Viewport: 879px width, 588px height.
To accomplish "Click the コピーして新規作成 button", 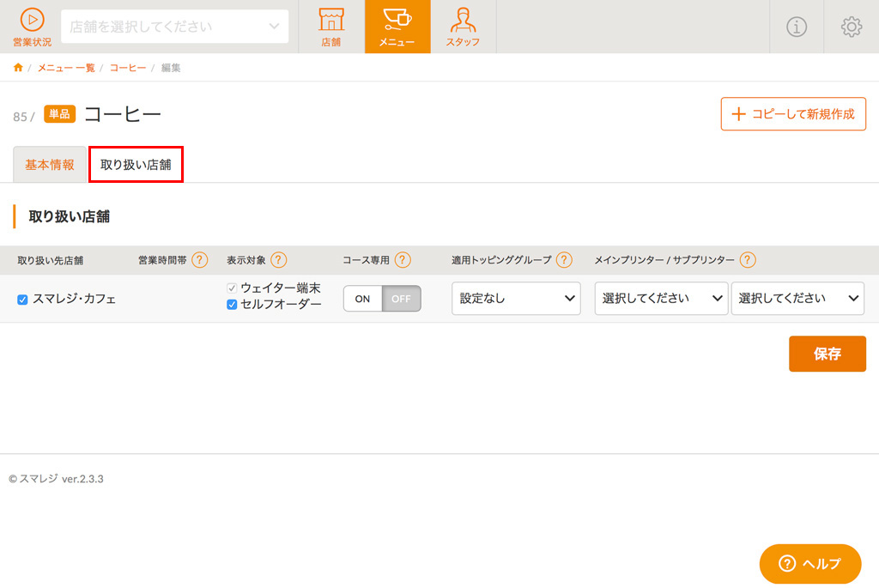I will [x=793, y=114].
